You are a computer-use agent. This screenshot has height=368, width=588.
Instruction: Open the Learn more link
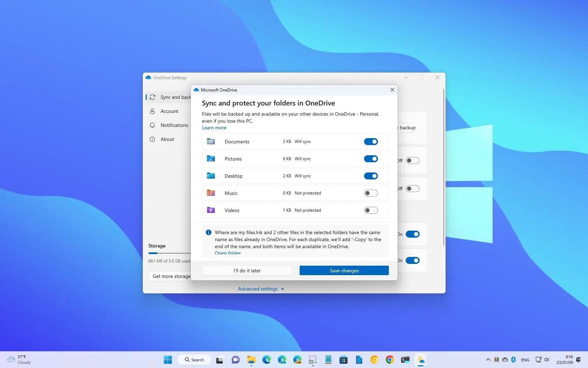pos(214,128)
